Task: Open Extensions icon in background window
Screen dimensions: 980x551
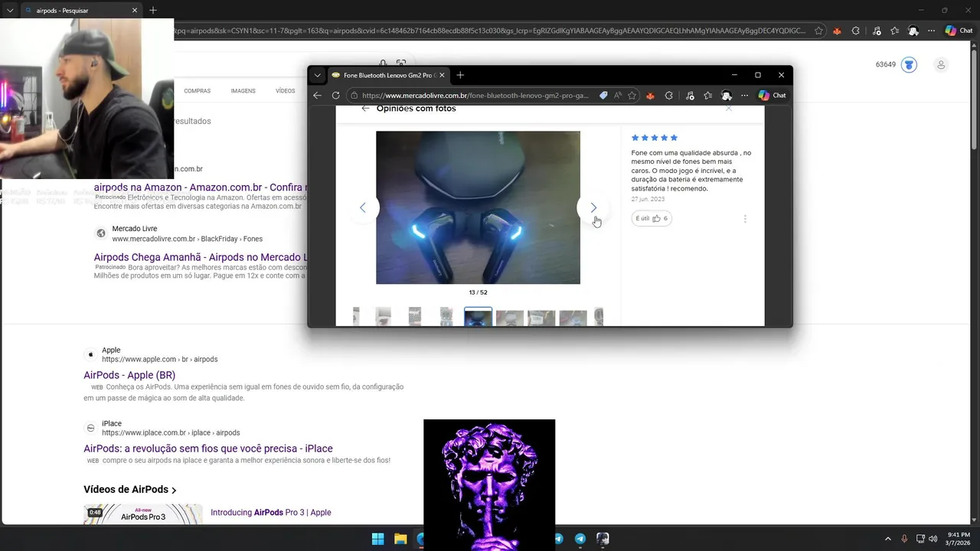Action: tap(855, 31)
